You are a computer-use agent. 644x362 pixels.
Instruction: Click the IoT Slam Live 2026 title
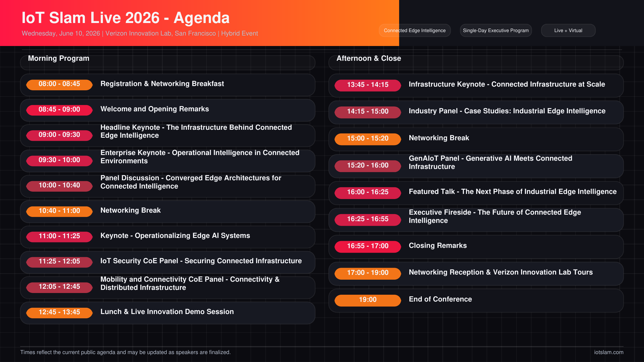point(126,18)
